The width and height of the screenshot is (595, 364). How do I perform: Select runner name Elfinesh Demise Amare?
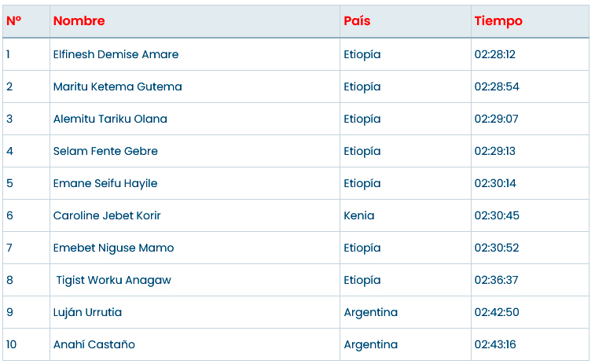tap(116, 54)
